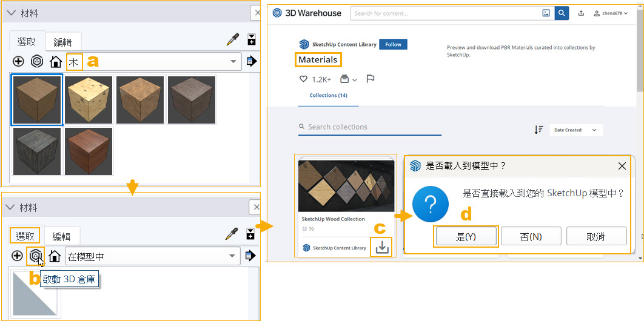Open the Wood Collection preview thumbnail

point(346,185)
